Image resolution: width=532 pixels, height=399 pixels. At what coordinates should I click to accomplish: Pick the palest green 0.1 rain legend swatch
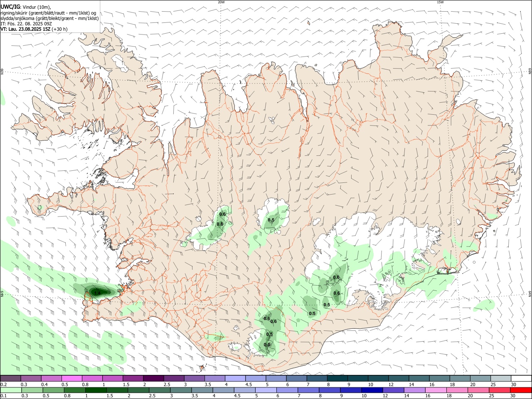coord(11,390)
